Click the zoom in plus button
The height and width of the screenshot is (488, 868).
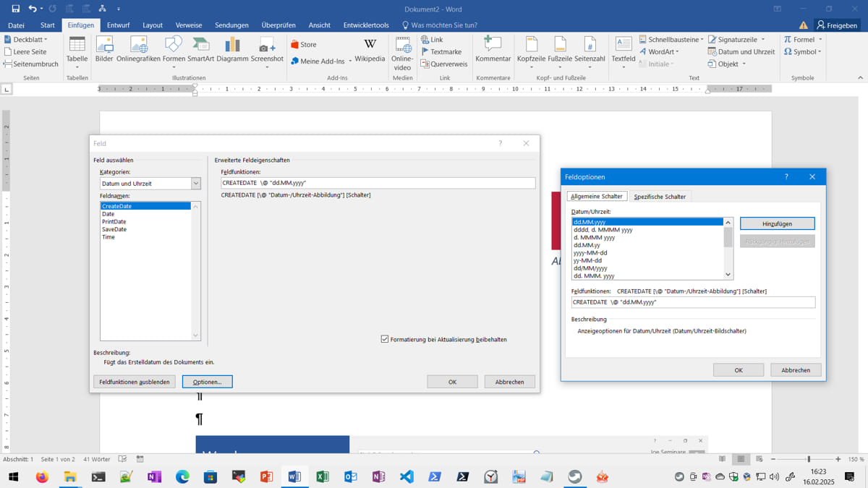click(838, 459)
